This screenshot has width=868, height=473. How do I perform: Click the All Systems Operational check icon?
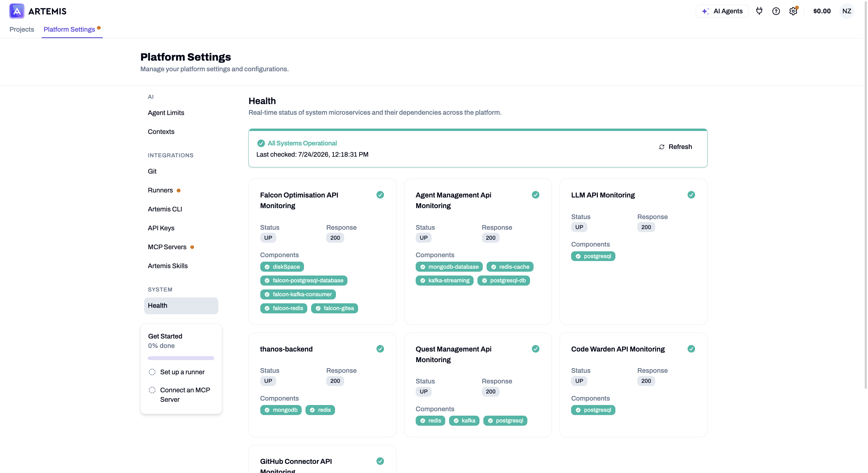pyautogui.click(x=261, y=143)
